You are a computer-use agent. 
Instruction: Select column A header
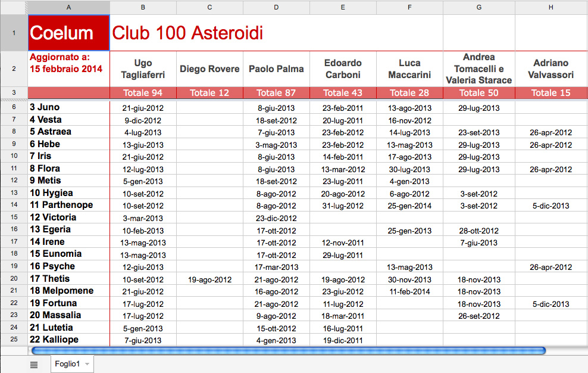pos(68,7)
